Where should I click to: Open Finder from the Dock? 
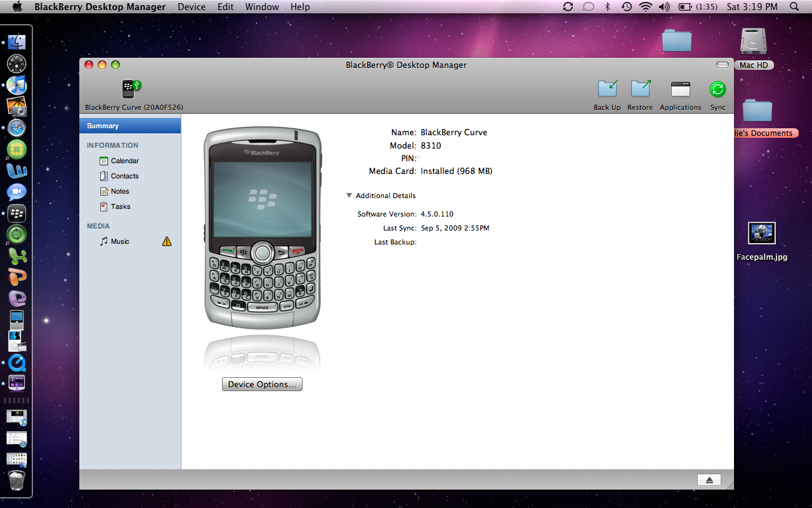(16, 42)
